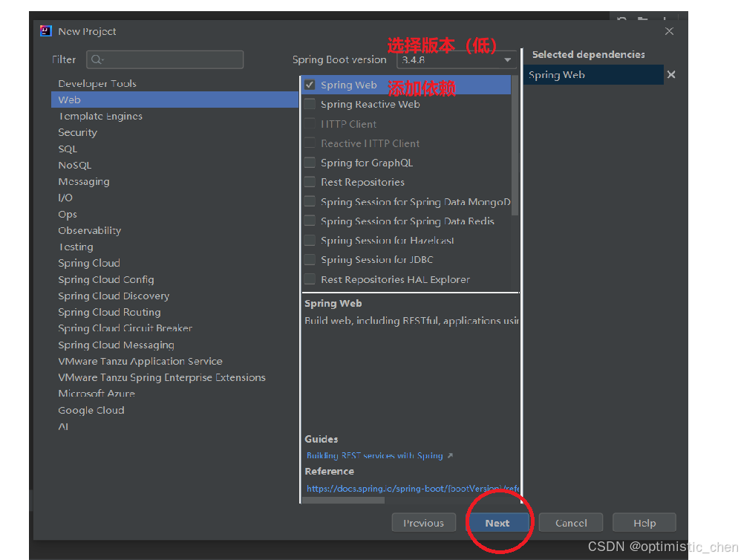
Task: Open Building REST services with Spring guide
Action: point(374,455)
